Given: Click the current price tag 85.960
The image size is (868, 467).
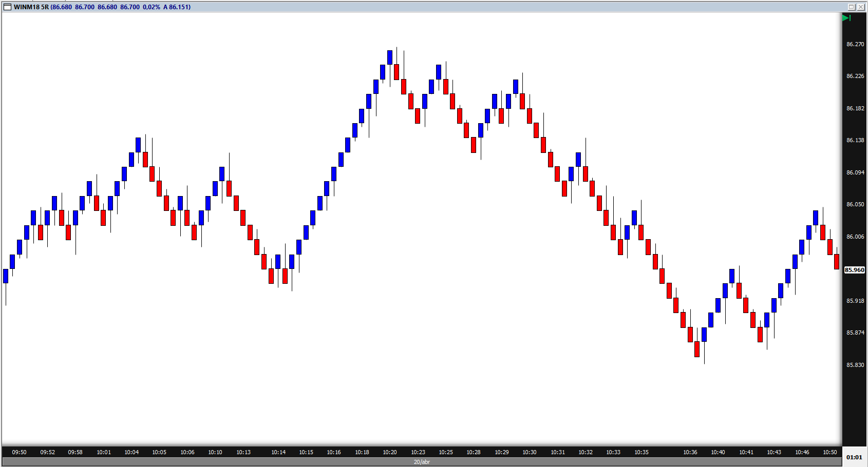Looking at the screenshot, I should [855, 270].
